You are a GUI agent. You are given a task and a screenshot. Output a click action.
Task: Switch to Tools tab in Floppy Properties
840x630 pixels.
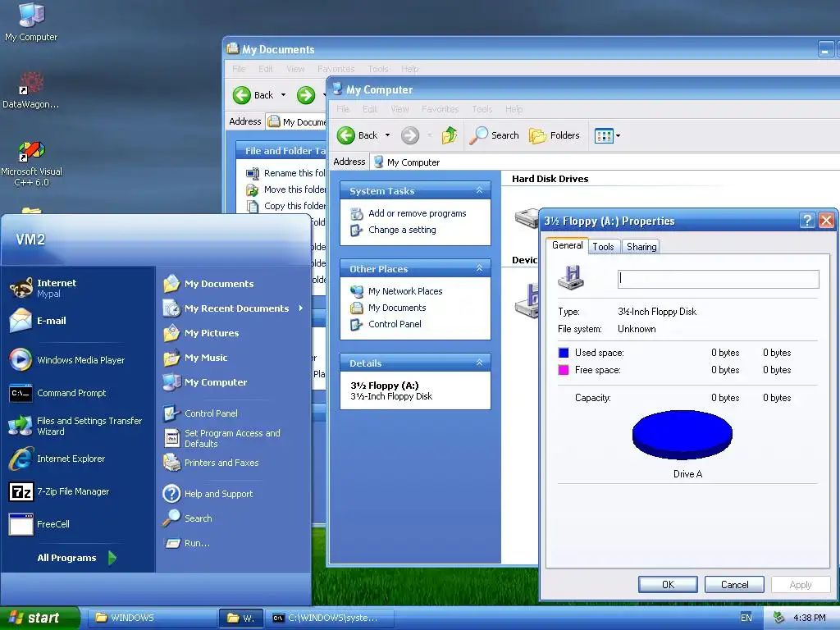[x=603, y=246]
